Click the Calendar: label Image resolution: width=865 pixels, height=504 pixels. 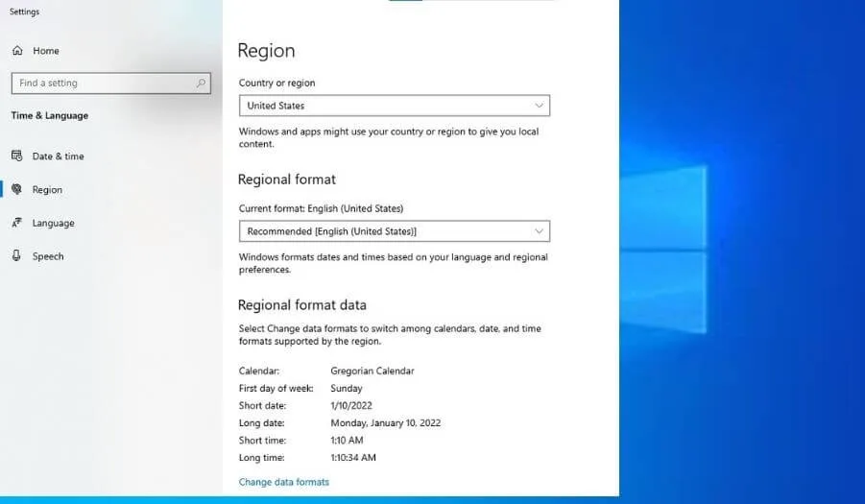[x=259, y=372]
